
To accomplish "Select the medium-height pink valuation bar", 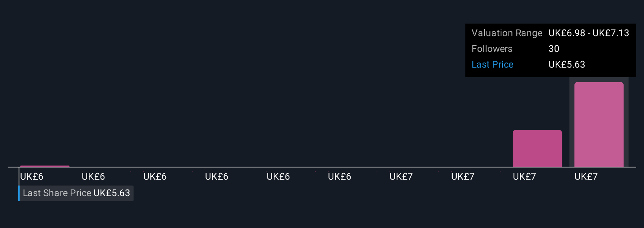I will click(x=537, y=148).
